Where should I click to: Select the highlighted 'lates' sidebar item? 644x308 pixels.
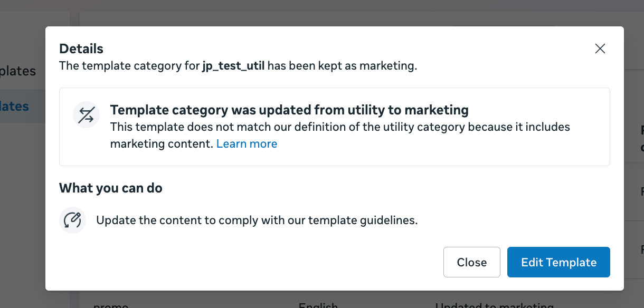tap(15, 107)
